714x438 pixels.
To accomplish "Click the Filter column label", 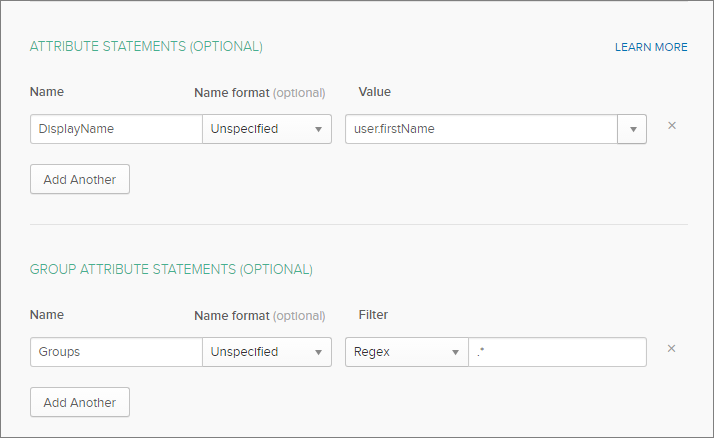I will 373,315.
